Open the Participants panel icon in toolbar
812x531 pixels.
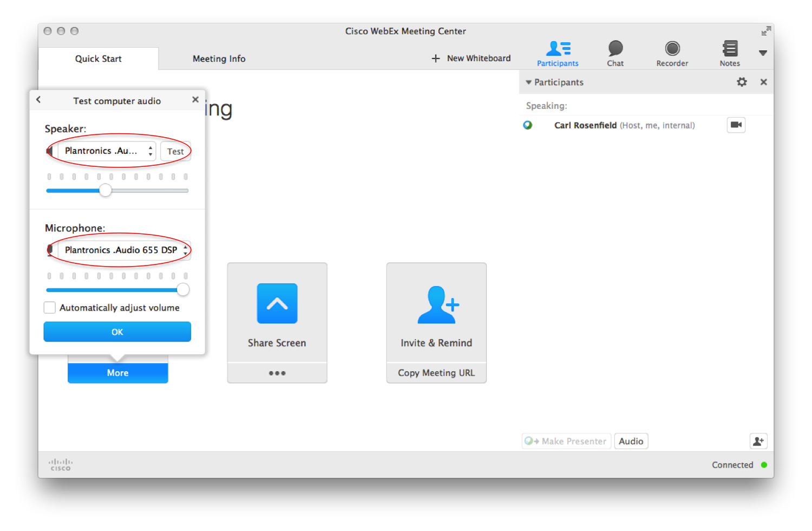558,53
